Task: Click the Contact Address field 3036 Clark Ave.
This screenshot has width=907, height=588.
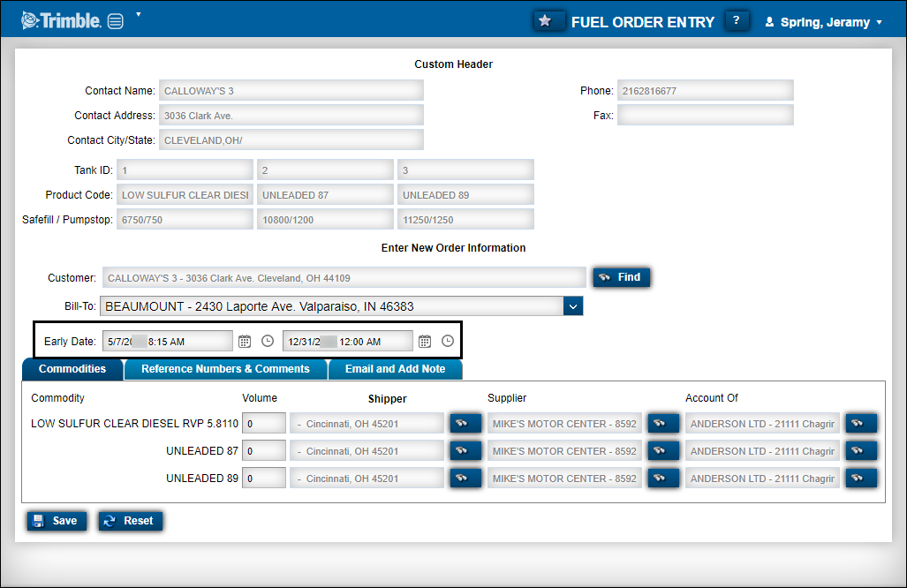Action: point(291,115)
